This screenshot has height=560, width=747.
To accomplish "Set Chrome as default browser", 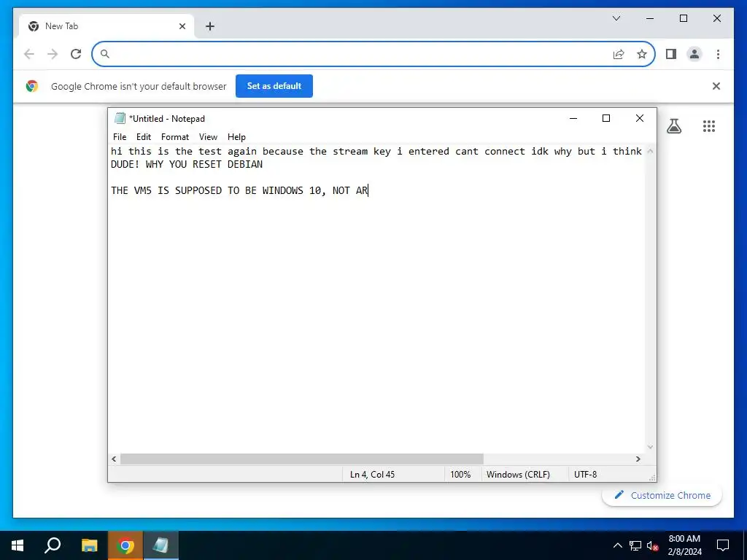I will [274, 86].
